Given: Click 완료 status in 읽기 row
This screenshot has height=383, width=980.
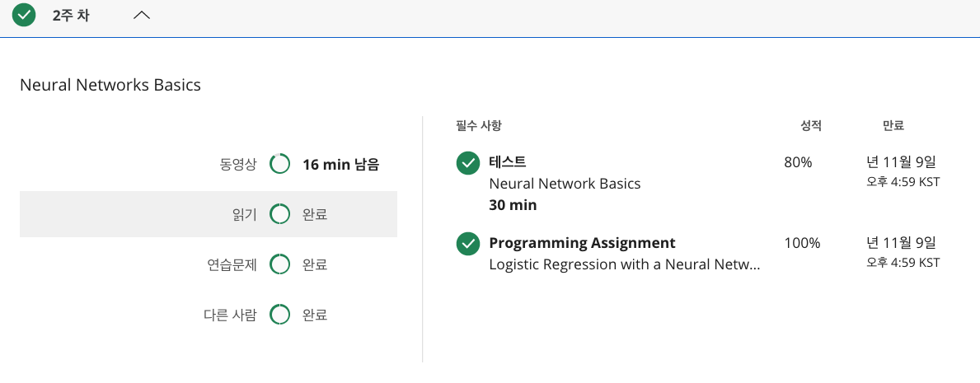Looking at the screenshot, I should click(315, 214).
